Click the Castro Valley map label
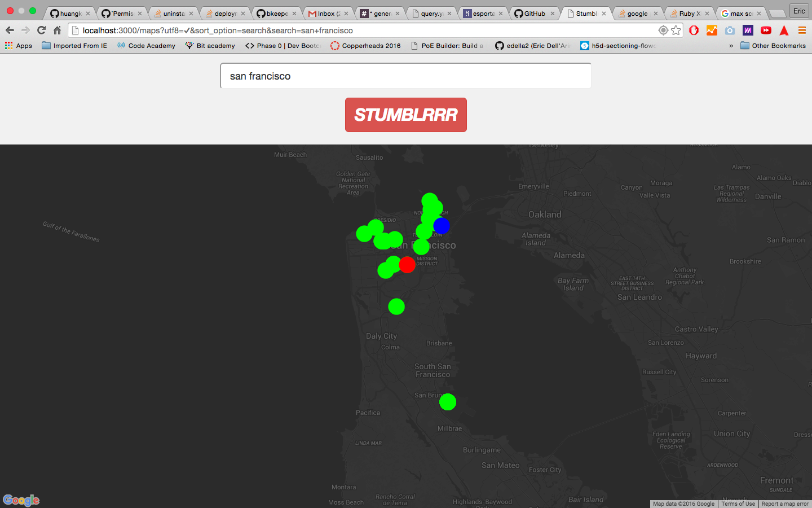The image size is (812, 508). coord(696,329)
